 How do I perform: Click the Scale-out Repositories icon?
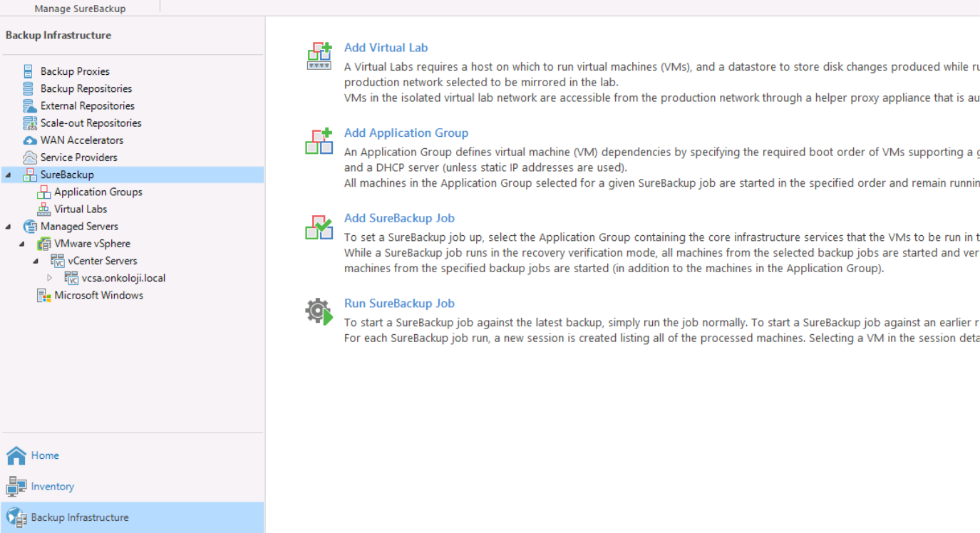29,123
